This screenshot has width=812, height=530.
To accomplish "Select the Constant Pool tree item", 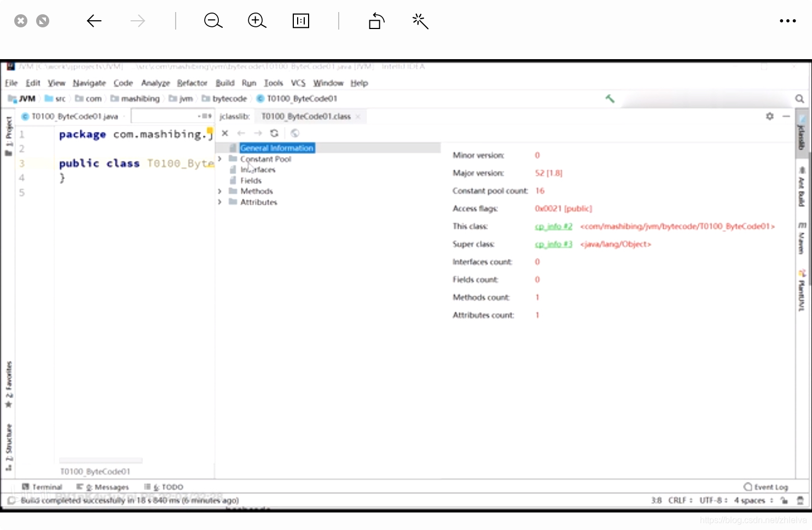I will [x=266, y=159].
